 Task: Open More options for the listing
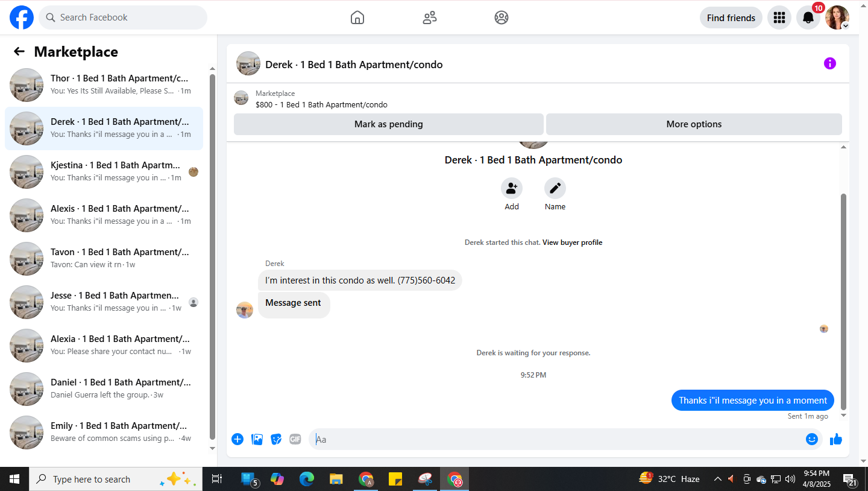click(x=694, y=124)
